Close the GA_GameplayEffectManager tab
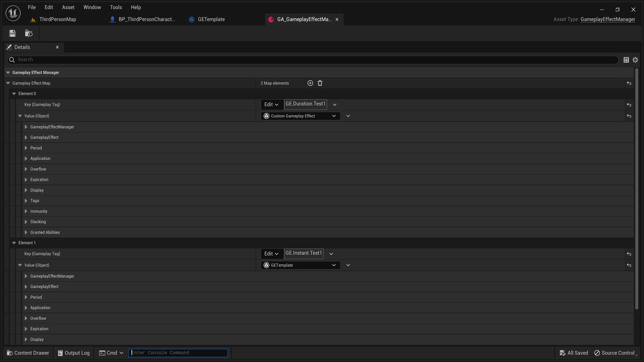This screenshot has height=362, width=644. click(337, 20)
